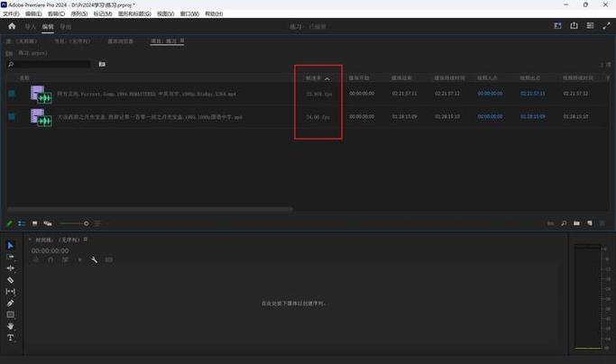The image size is (616, 364).
Task: Click video out point 02:21:57:11 value
Action: pos(532,94)
